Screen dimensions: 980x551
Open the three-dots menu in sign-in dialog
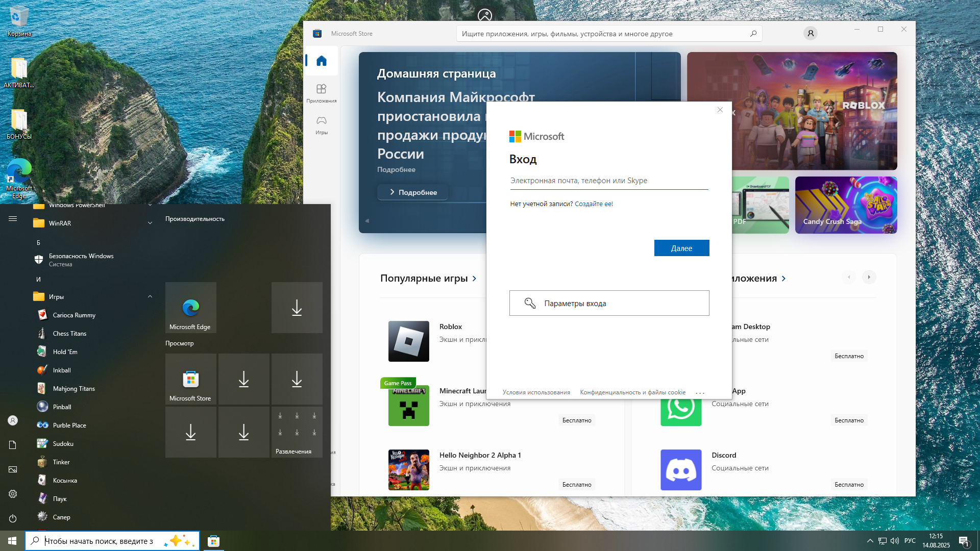click(700, 393)
